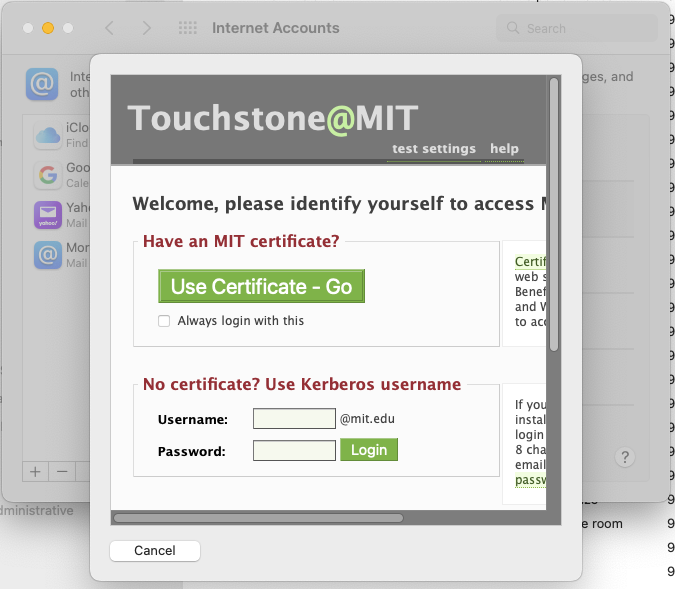Viewport: 675px width, 589px height.
Task: Click the Internet Accounts window title
Action: pyautogui.click(x=276, y=28)
